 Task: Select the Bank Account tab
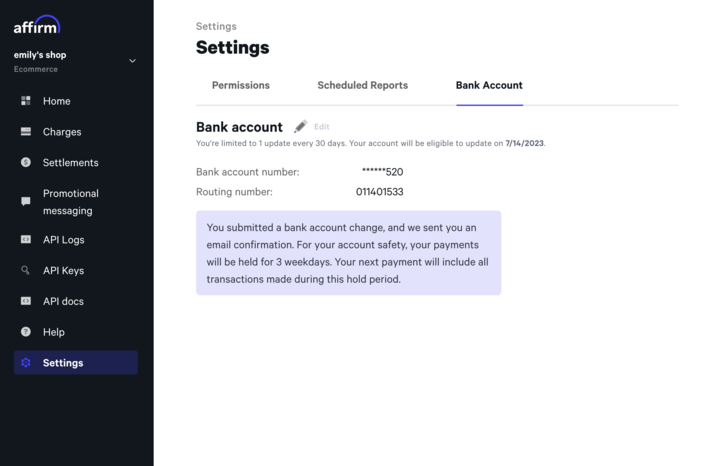coord(489,85)
